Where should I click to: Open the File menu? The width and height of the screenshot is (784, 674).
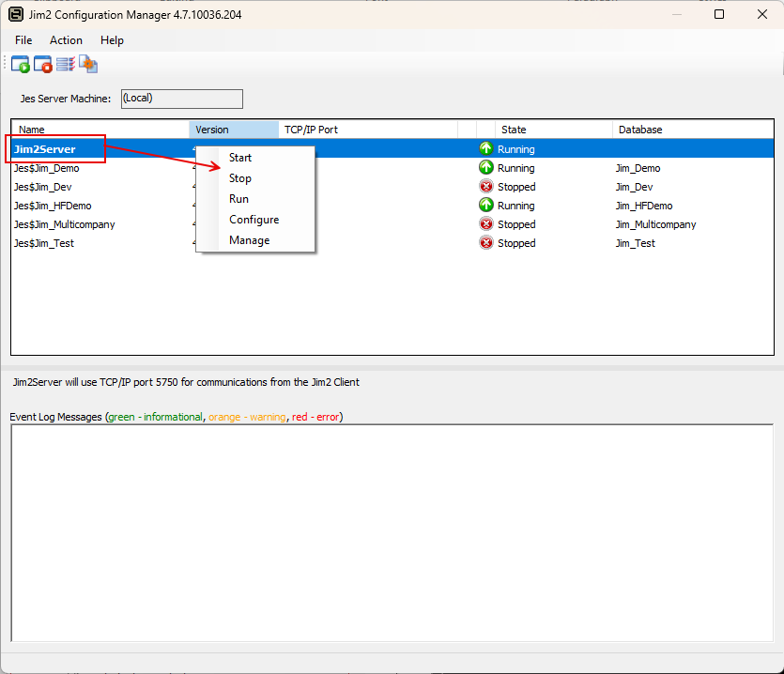tap(23, 40)
